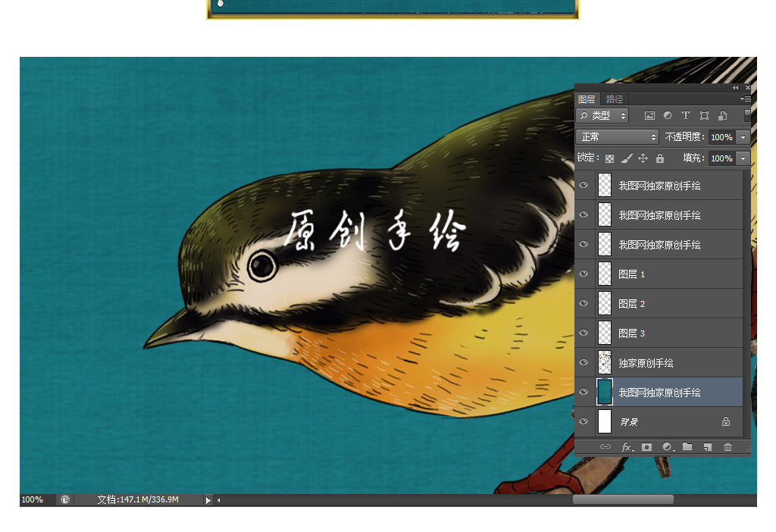Delete layer using the trash icon
This screenshot has width=776, height=532.
(x=727, y=447)
